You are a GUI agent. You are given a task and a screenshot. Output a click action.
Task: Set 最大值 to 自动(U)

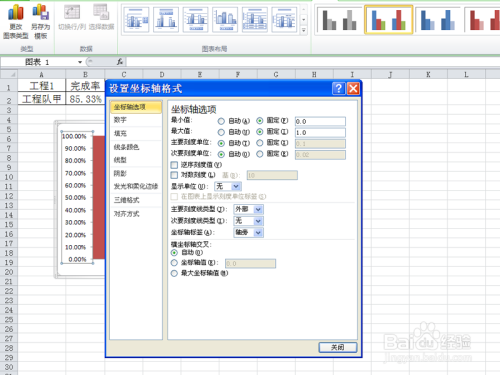pos(221,132)
